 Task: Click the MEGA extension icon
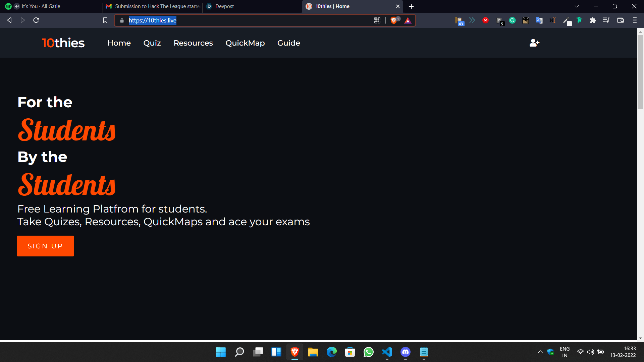[485, 20]
